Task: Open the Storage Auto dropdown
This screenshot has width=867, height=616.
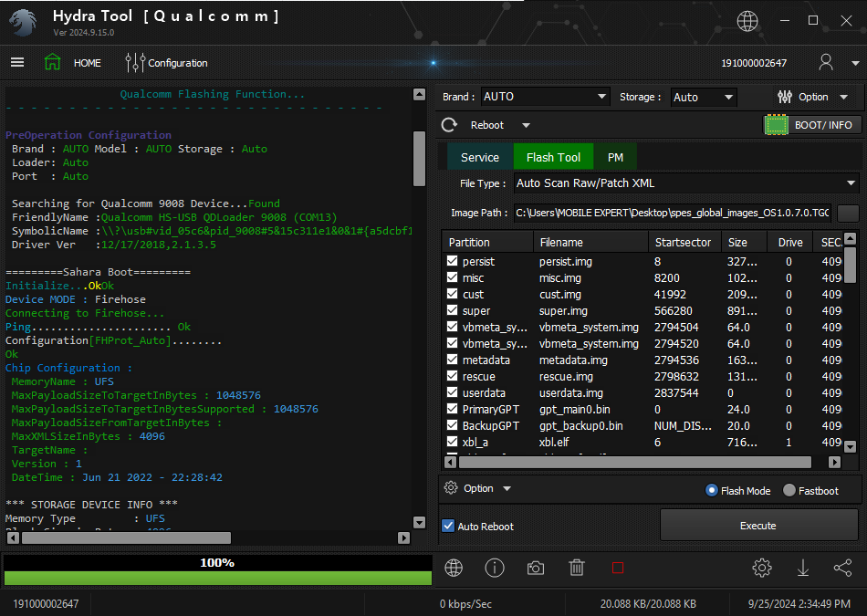Action: click(704, 97)
